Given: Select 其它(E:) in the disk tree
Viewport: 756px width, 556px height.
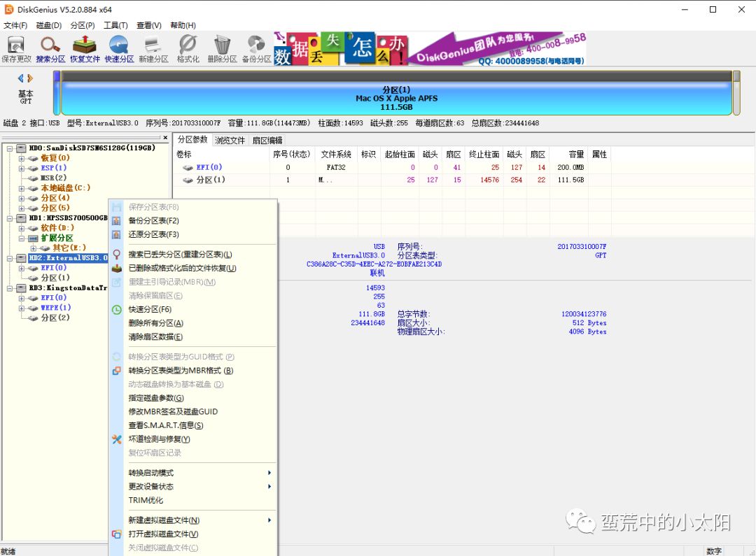Looking at the screenshot, I should point(69,248).
